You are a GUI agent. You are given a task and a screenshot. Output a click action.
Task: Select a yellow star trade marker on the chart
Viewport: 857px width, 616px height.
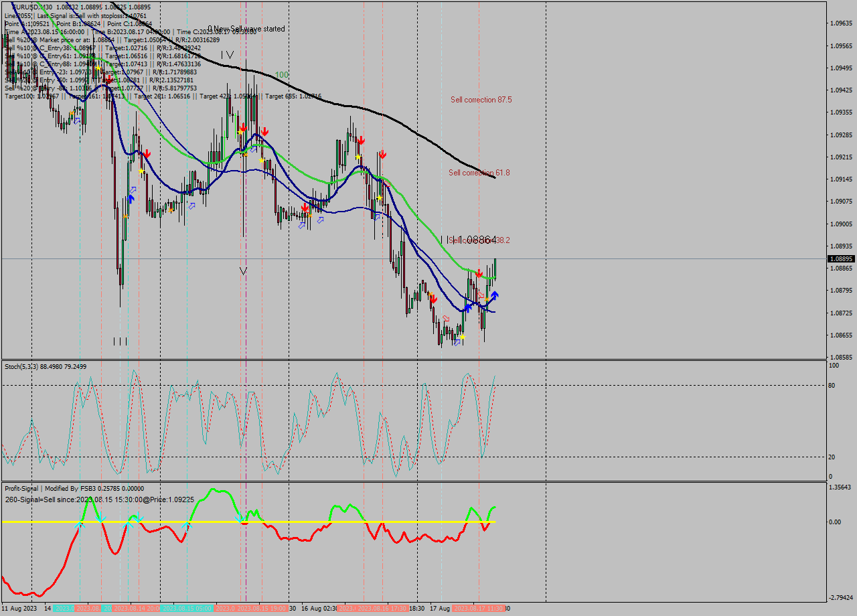(x=463, y=337)
